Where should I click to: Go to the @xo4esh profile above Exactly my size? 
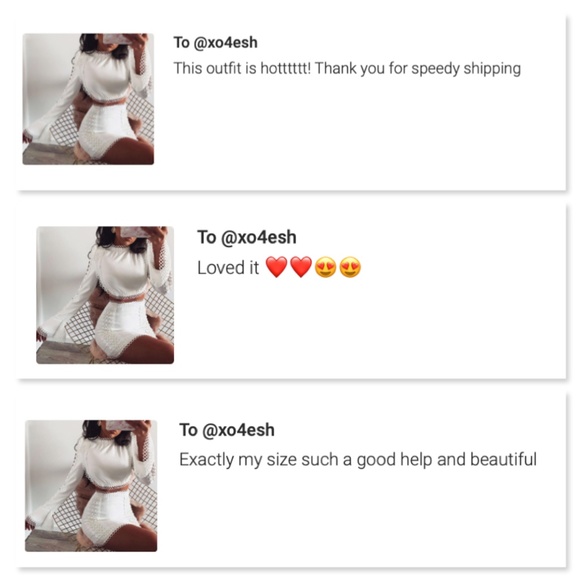pyautogui.click(x=239, y=430)
